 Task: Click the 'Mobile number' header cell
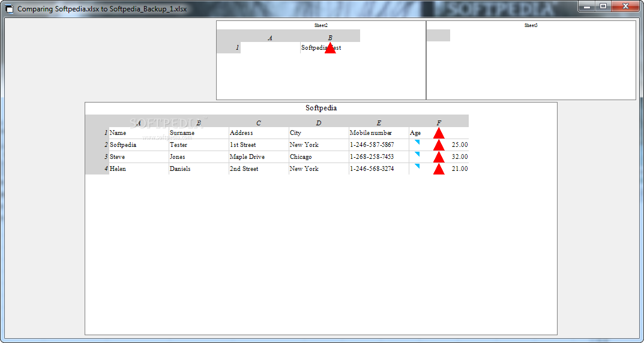click(x=379, y=133)
